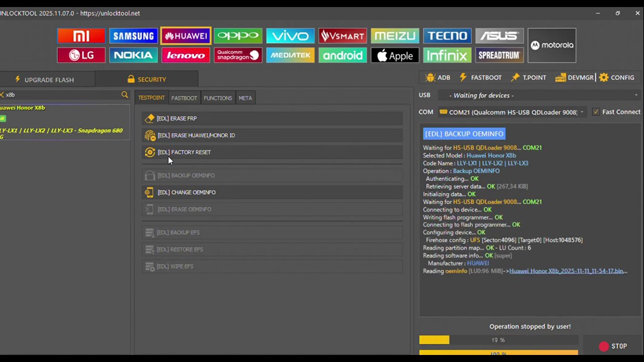The image size is (644, 362).
Task: Open the FUNCTIONS tab
Action: tap(218, 98)
